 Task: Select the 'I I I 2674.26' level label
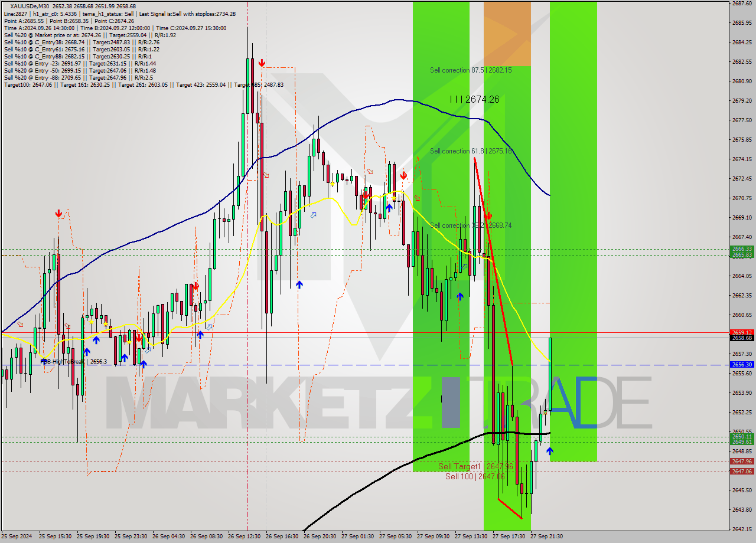(474, 100)
